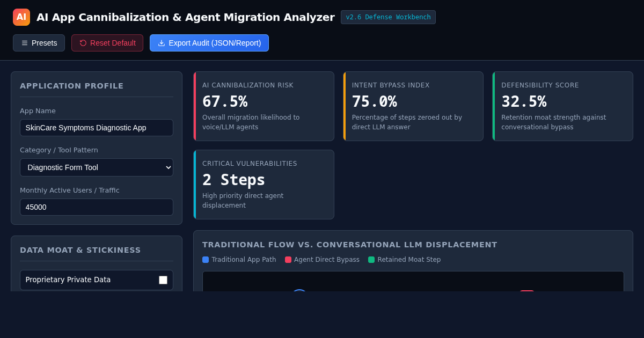Click the Data Moat & Stickiness heading
The width and height of the screenshot is (644, 338).
(x=80, y=250)
